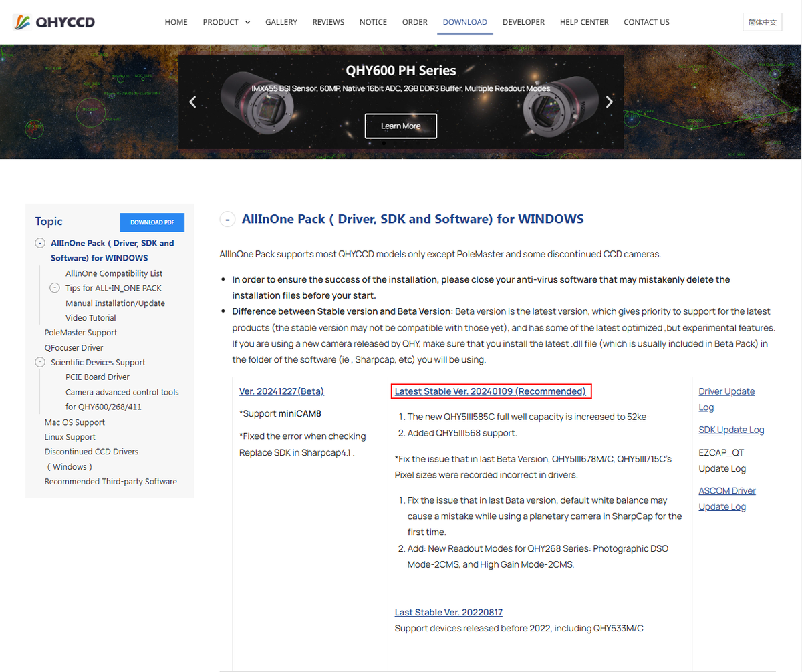Click the EZCAP_QT Update Log text
This screenshot has width=802, height=672.
[x=722, y=460]
